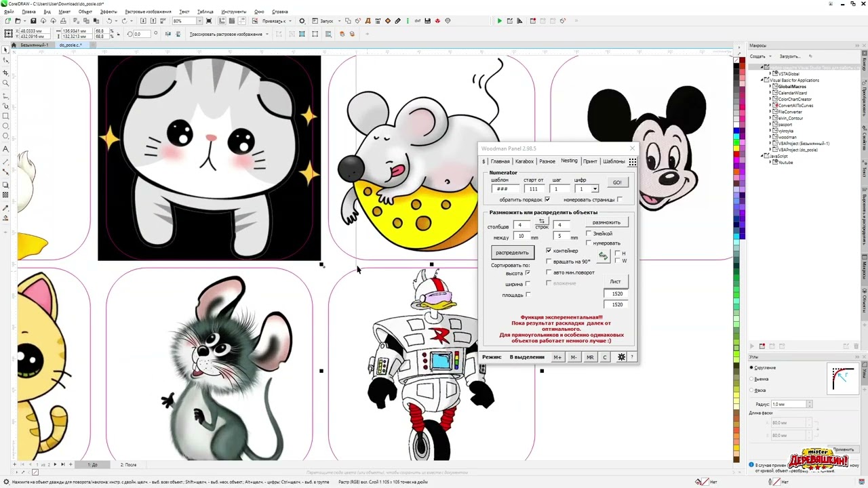Enable the 'авто мин.поворот' checkbox

pos(549,272)
